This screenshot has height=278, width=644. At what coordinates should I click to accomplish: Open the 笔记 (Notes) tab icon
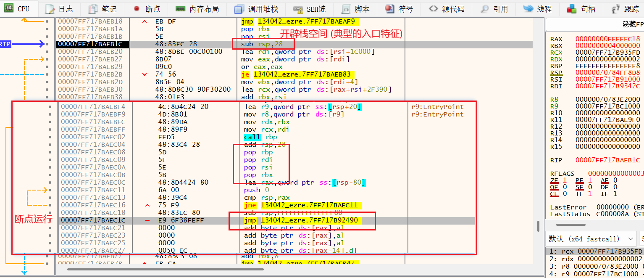coord(94,9)
